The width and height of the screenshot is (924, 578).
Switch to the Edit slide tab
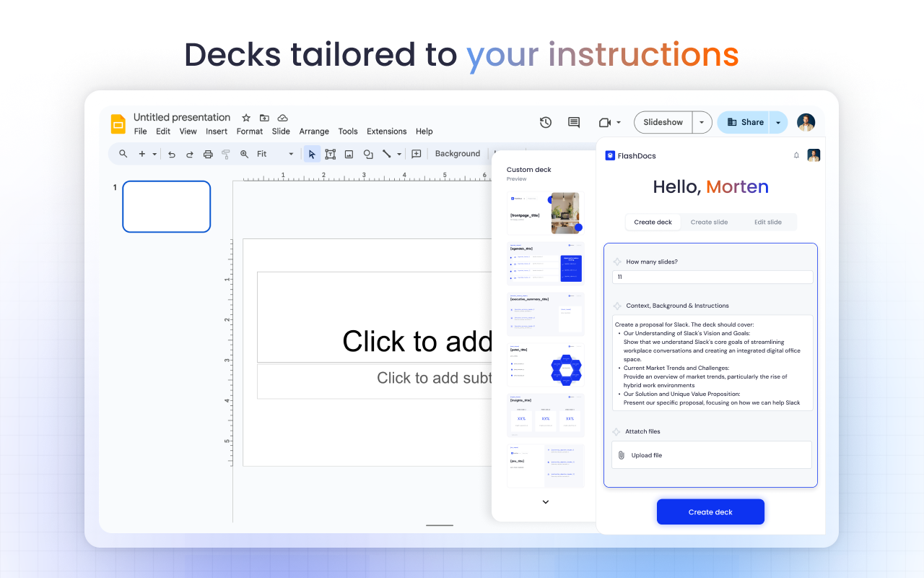tap(768, 222)
